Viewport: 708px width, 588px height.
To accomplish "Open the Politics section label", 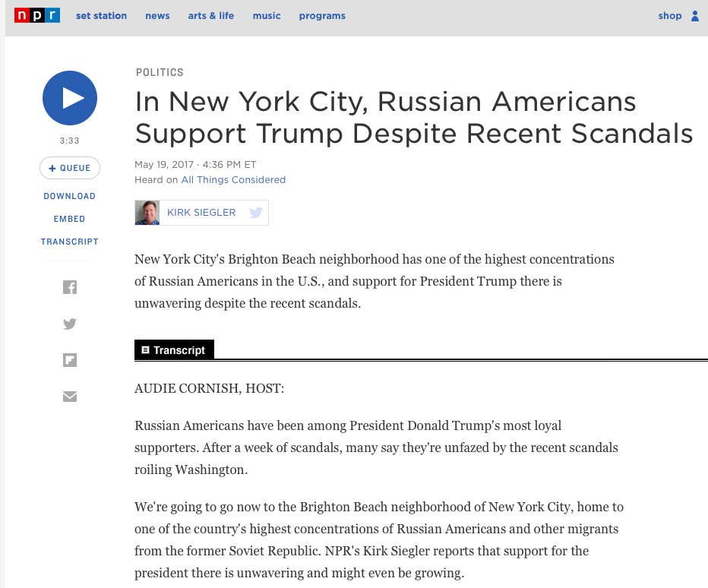I will 160,72.
